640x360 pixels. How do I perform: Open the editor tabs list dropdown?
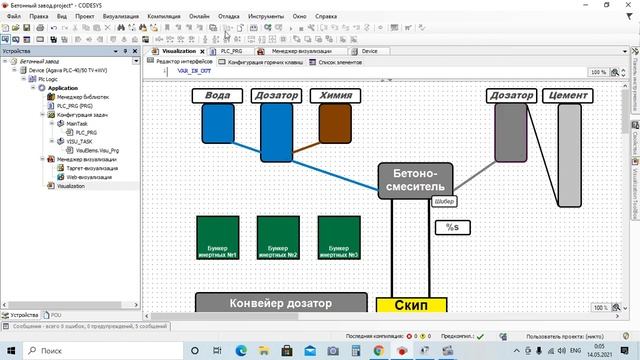[624, 51]
